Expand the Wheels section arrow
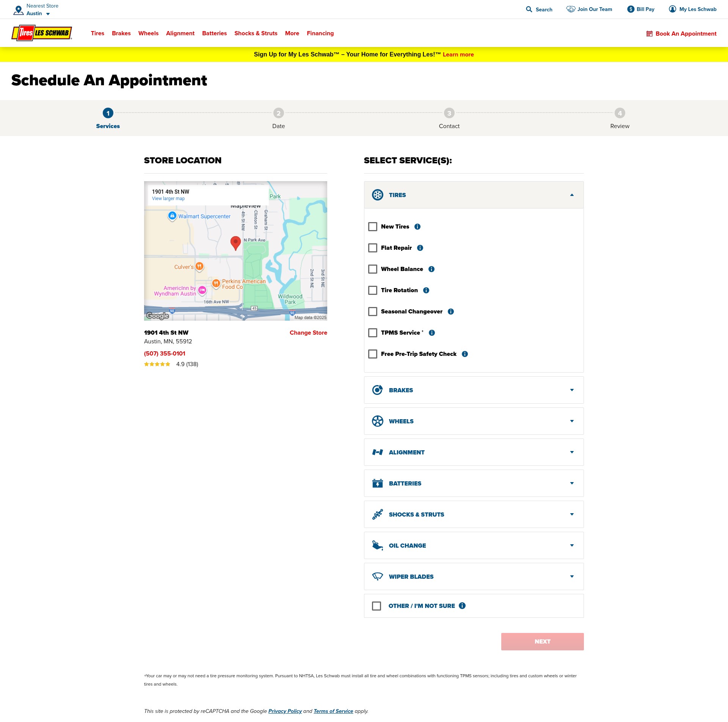728x722 pixels. [572, 421]
